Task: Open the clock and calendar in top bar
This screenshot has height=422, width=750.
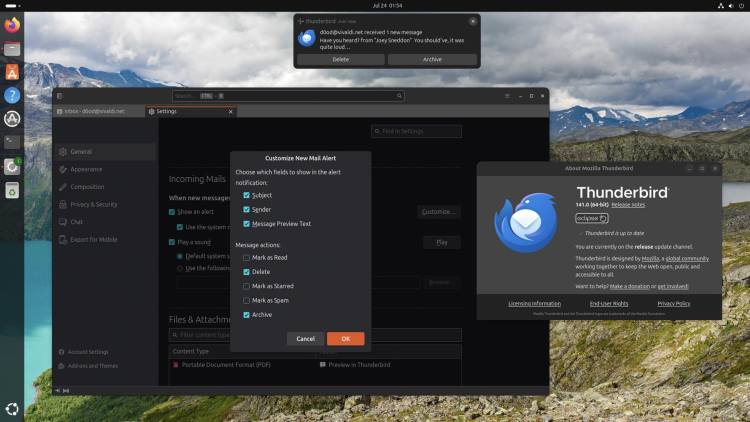Action: click(387, 6)
